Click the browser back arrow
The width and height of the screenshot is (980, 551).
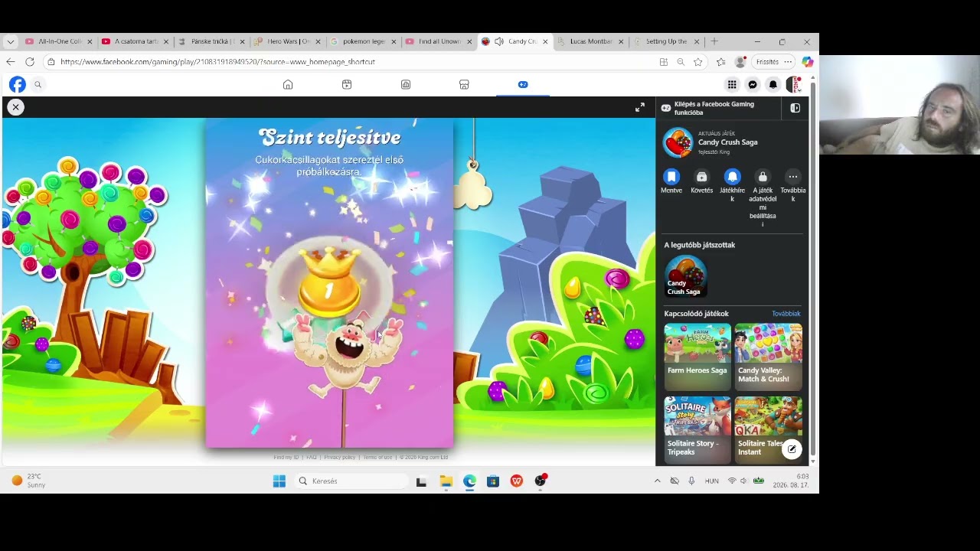tap(10, 62)
